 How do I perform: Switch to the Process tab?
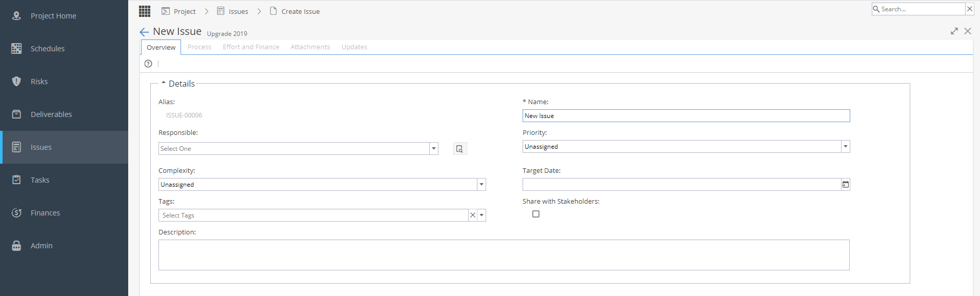click(x=199, y=47)
